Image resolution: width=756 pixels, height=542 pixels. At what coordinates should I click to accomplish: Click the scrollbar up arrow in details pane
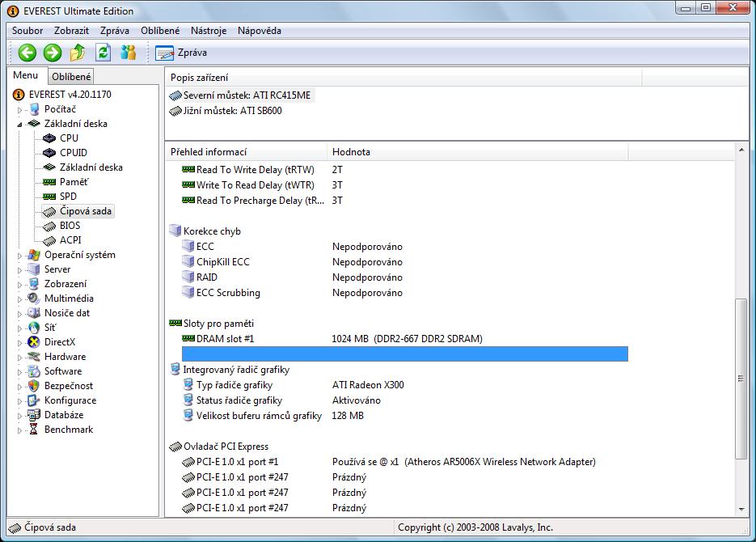pos(741,150)
